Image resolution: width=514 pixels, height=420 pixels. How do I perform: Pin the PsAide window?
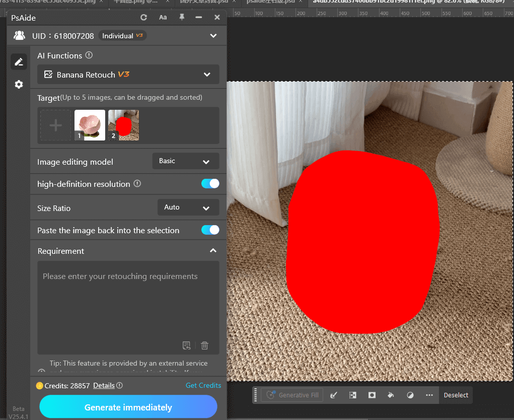[181, 17]
